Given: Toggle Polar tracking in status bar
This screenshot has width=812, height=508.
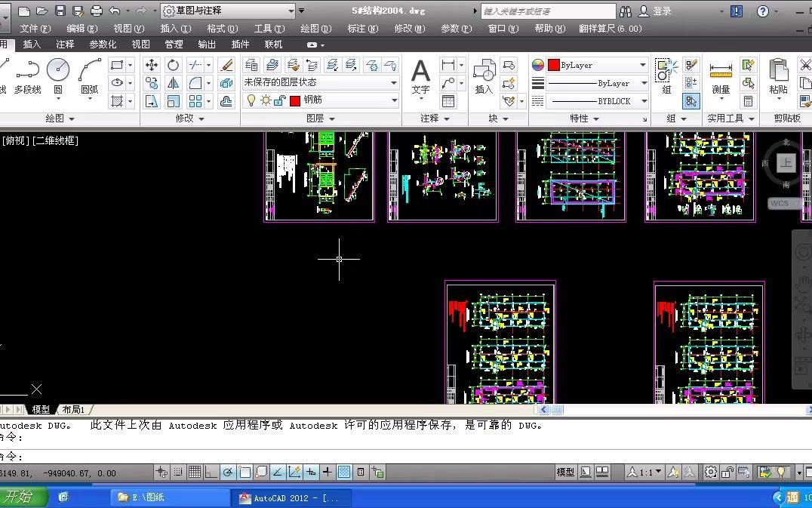Looking at the screenshot, I should pyautogui.click(x=228, y=472).
